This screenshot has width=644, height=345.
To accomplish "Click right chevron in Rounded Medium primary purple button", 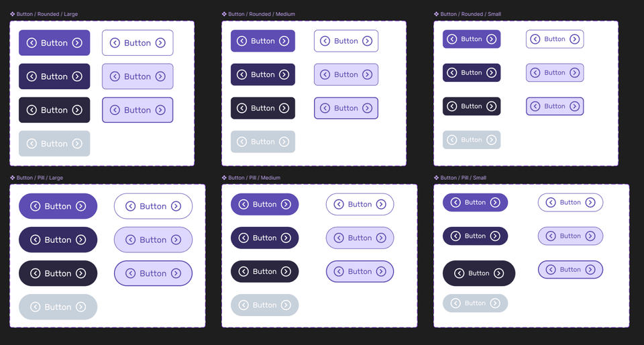I will click(284, 41).
